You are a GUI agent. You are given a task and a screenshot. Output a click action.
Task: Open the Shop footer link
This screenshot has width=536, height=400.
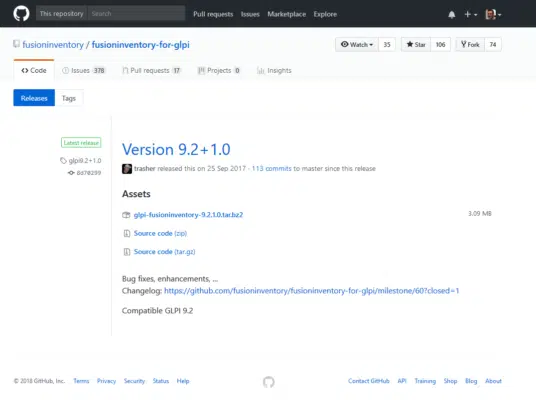pos(450,381)
